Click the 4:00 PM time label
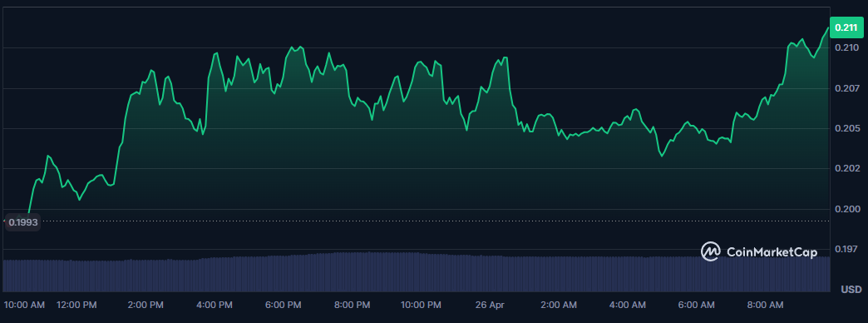The image size is (868, 323). (215, 306)
